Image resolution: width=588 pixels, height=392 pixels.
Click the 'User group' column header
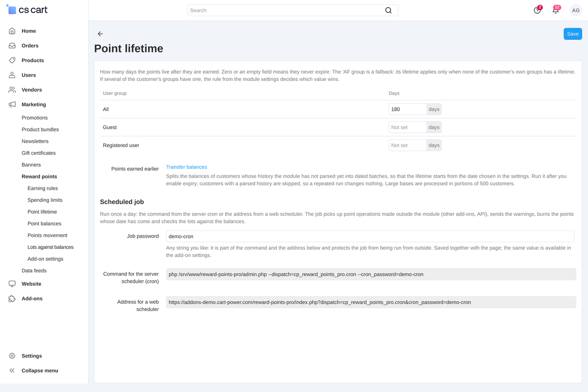(115, 93)
